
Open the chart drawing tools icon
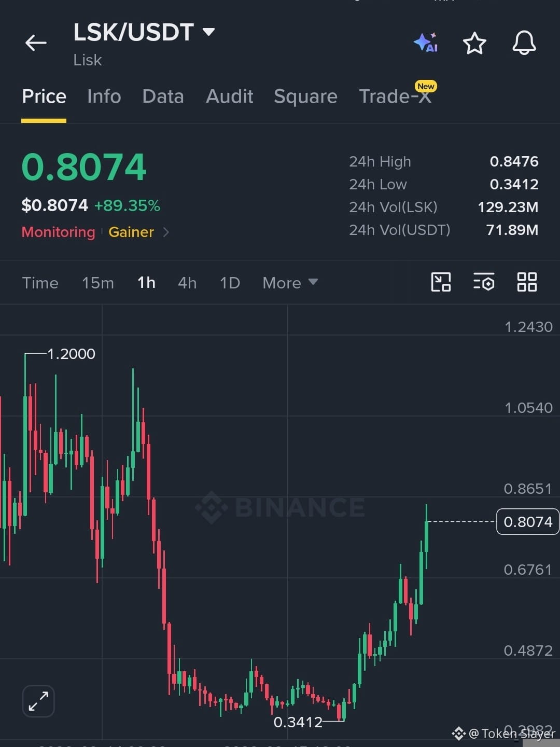(441, 282)
